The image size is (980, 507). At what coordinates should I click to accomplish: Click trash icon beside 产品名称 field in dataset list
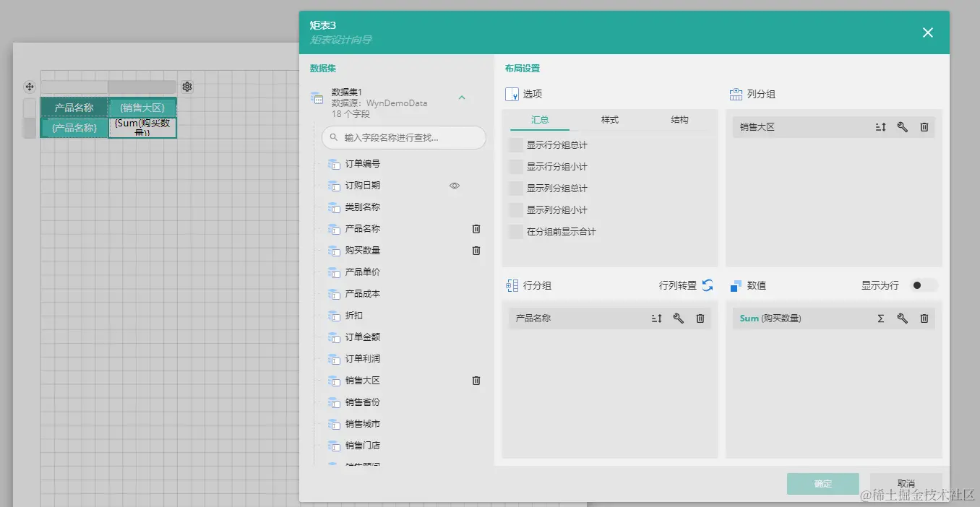476,229
